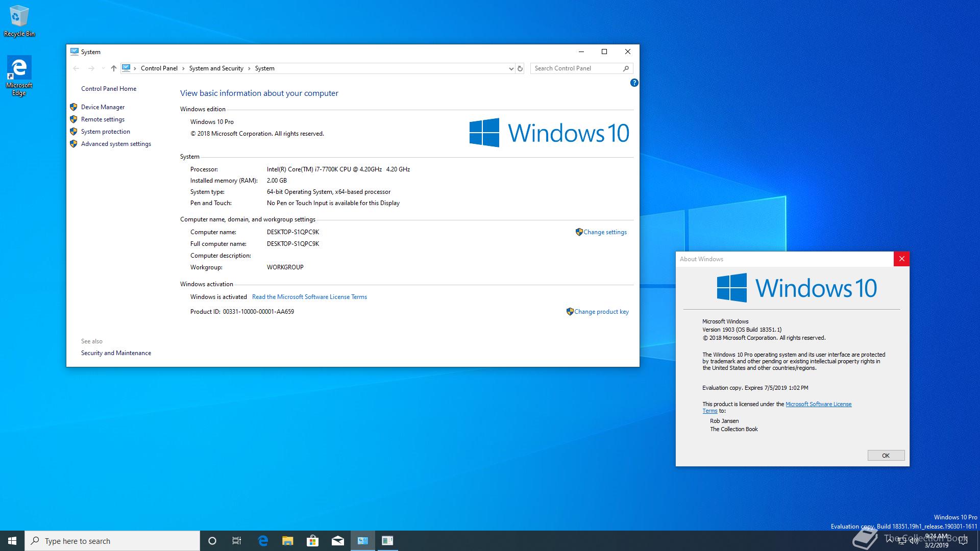Click Version 1903 text in About Windows
The image size is (980, 551).
[742, 330]
